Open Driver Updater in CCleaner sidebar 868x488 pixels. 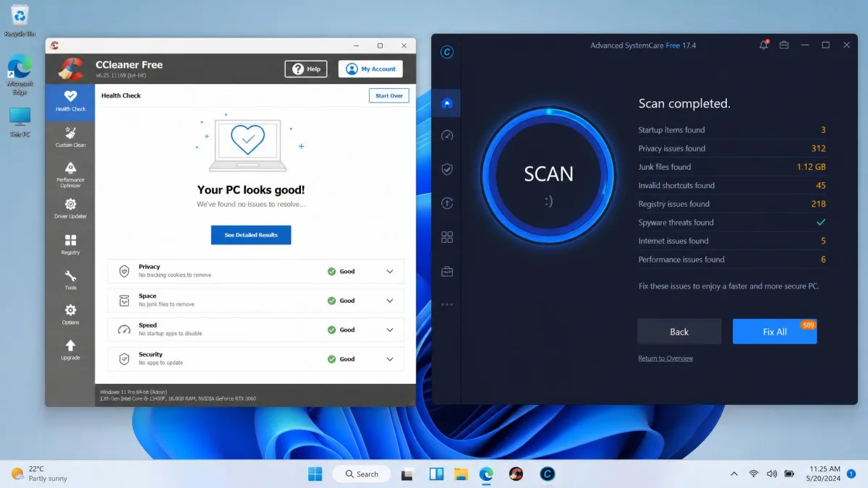point(70,209)
